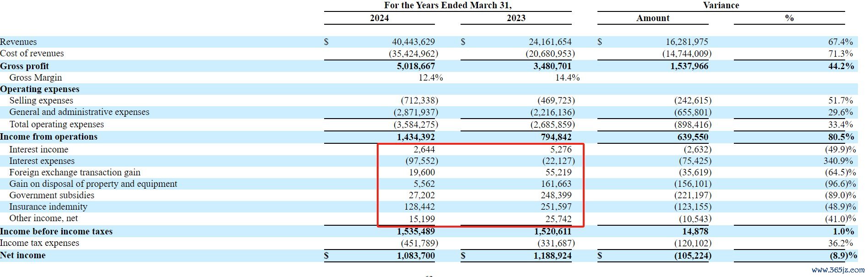The image size is (868, 277).
Task: Select the Variance % column header
Action: [789, 18]
